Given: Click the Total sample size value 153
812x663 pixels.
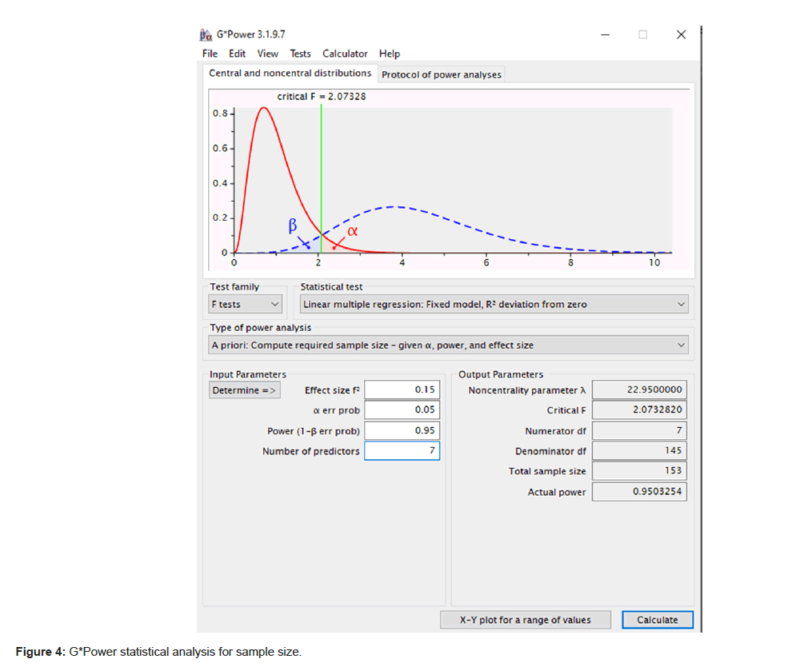Looking at the screenshot, I should click(639, 471).
